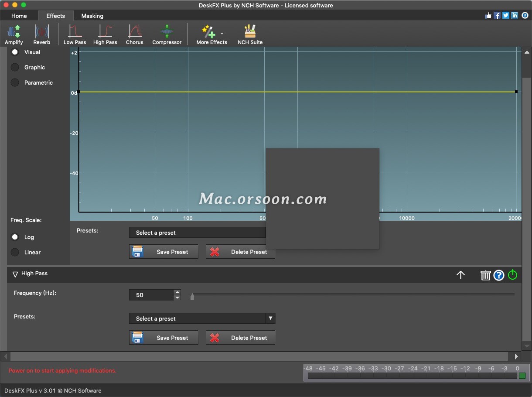Add the Amplify effect
Image resolution: width=532 pixels, height=397 pixels.
[x=14, y=34]
